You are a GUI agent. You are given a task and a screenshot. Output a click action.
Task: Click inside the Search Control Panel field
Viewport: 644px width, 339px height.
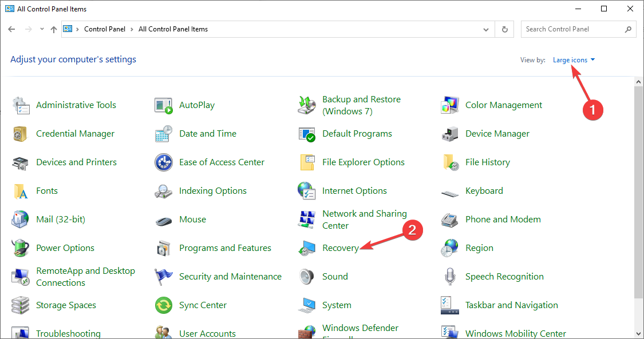tap(572, 29)
